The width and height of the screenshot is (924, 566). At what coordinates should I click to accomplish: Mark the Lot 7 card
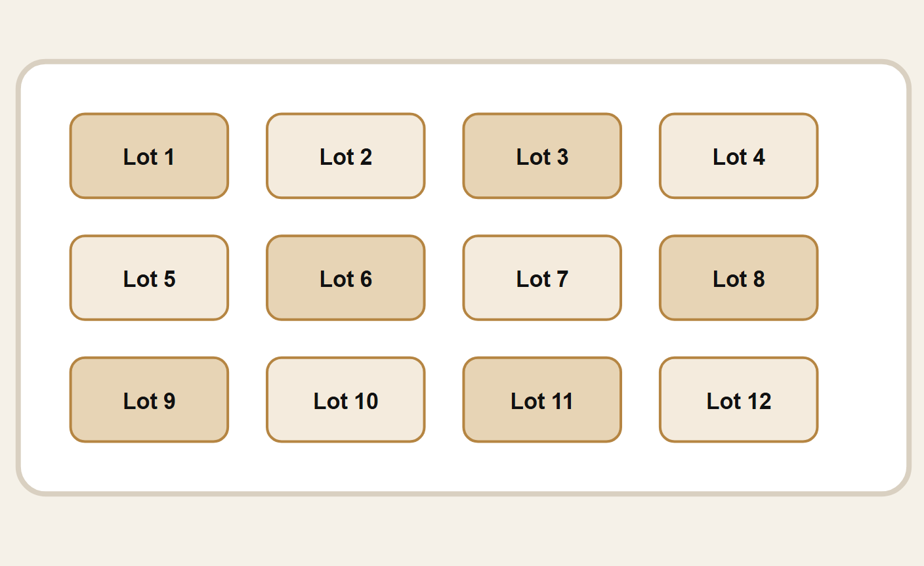[542, 278]
